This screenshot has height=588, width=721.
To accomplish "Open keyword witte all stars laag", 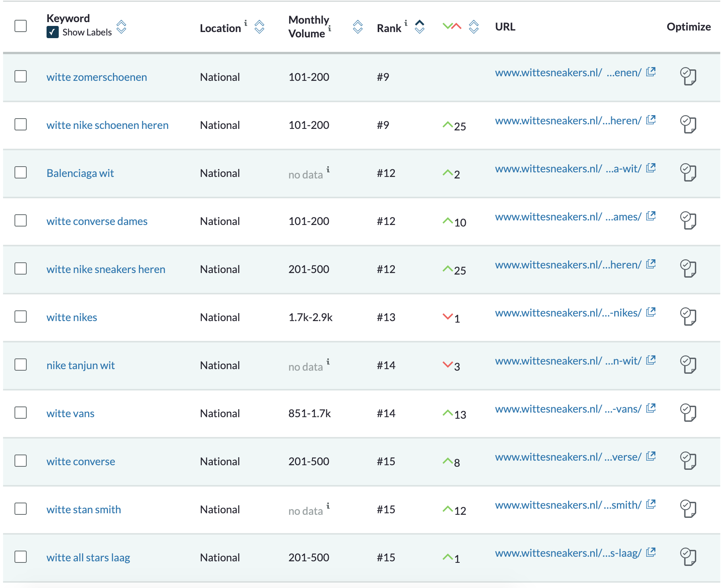I will click(88, 557).
